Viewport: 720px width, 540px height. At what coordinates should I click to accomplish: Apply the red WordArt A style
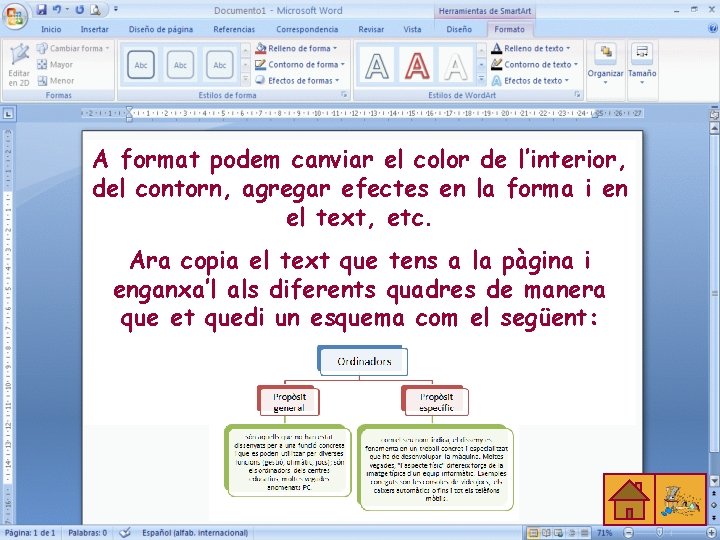[416, 65]
